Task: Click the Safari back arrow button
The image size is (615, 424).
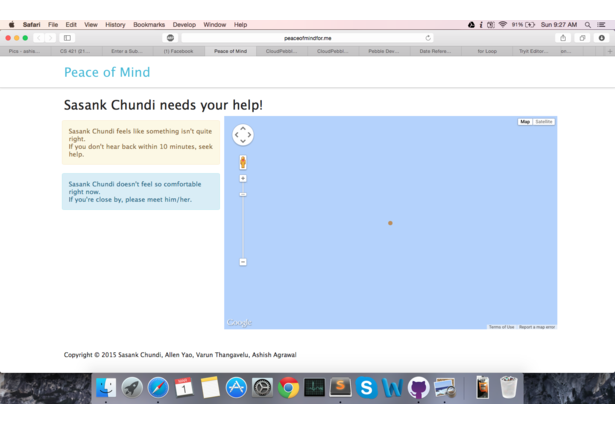Action: pos(38,38)
